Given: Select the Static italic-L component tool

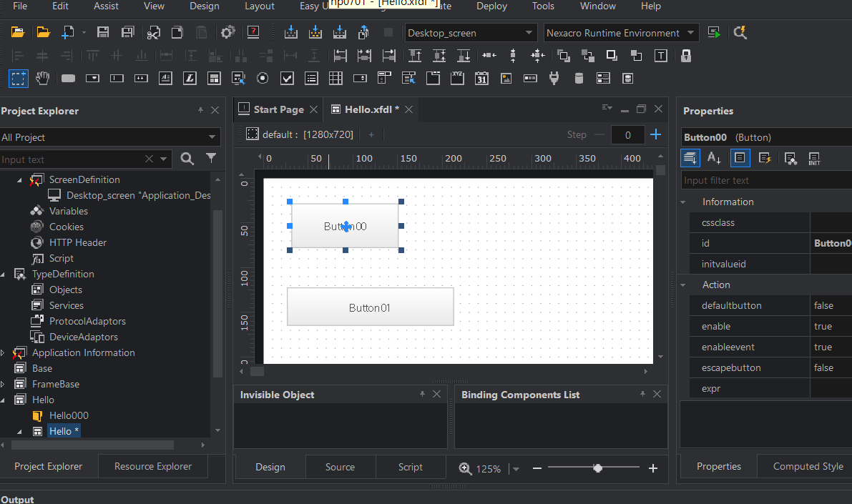Looking at the screenshot, I should click(190, 78).
